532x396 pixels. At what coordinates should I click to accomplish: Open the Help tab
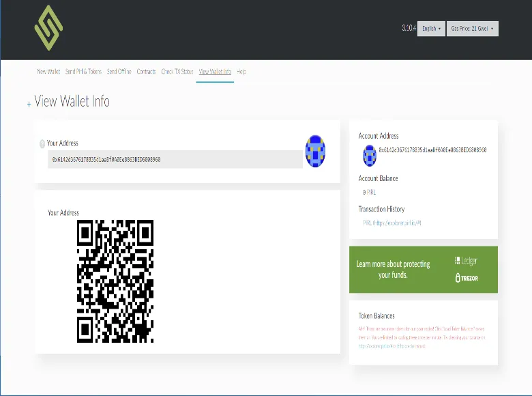click(241, 71)
